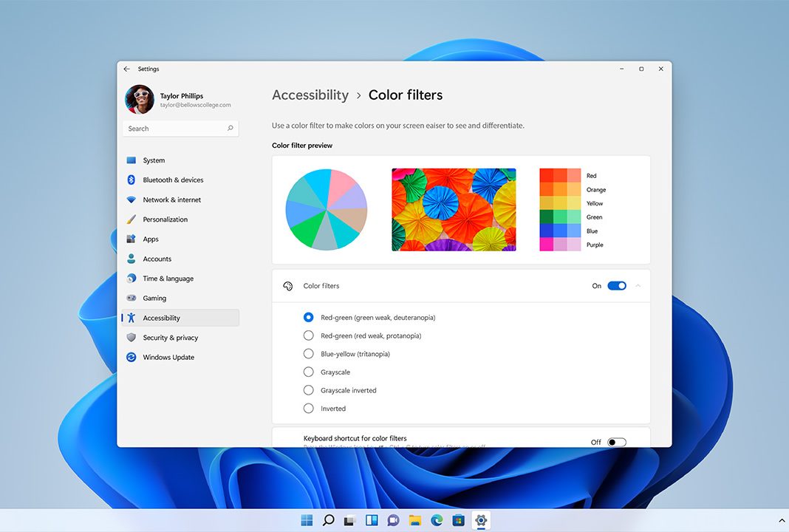The height and width of the screenshot is (532, 789).
Task: Click Taylor Phillips profile picture
Action: 140,99
